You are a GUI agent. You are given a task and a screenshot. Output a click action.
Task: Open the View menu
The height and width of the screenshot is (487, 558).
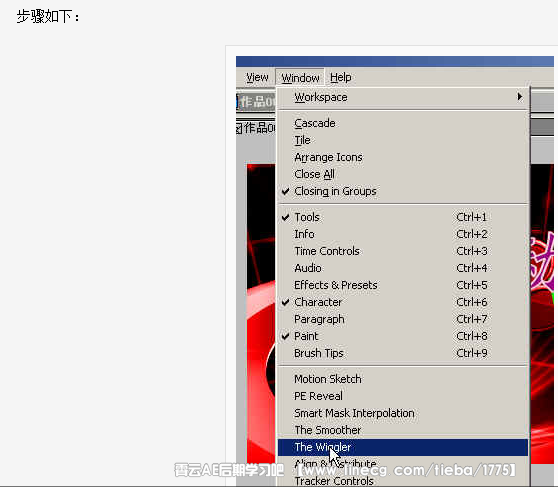tap(257, 77)
